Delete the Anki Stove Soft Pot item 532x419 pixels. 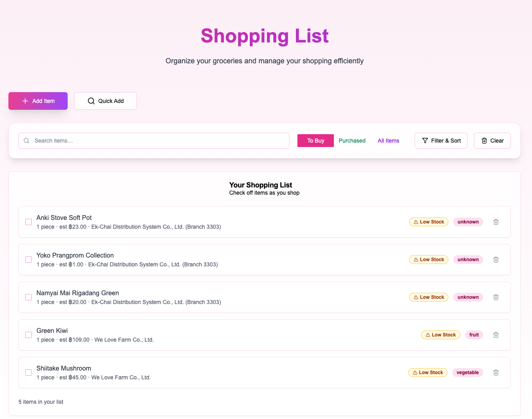[x=496, y=222]
